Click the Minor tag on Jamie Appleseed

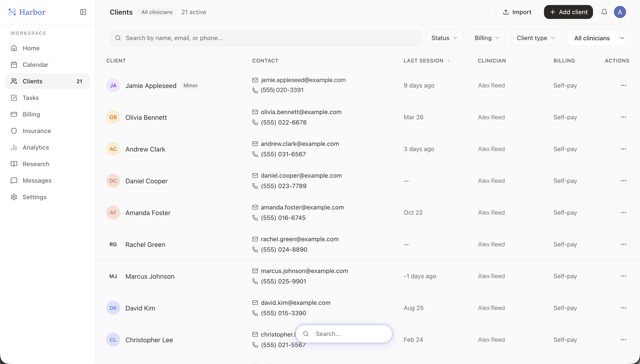[190, 86]
